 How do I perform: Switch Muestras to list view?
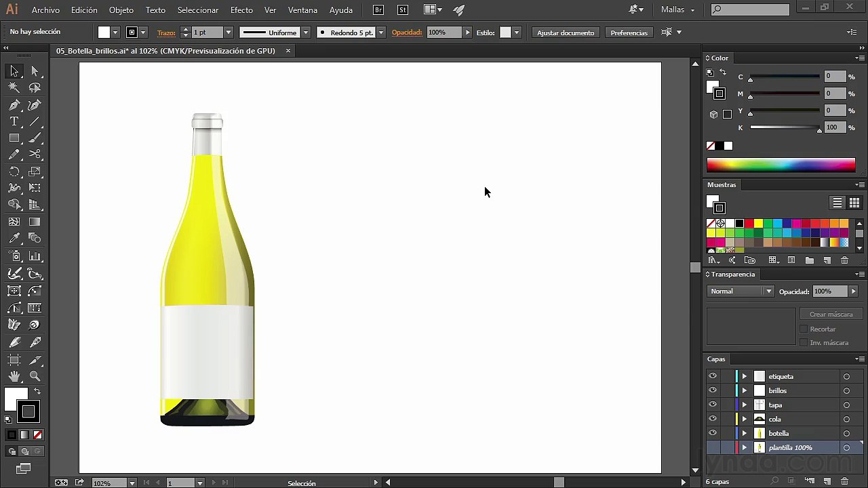(x=837, y=203)
